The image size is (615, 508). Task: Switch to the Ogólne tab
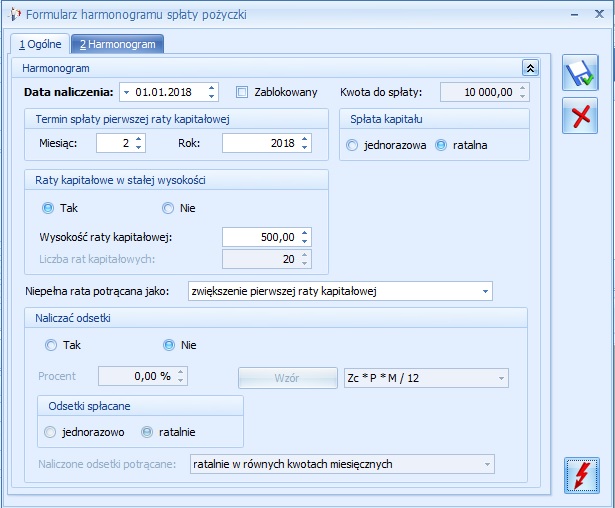tap(40, 44)
